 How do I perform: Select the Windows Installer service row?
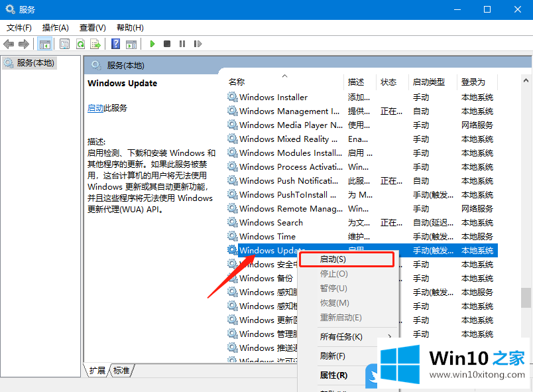point(362,98)
